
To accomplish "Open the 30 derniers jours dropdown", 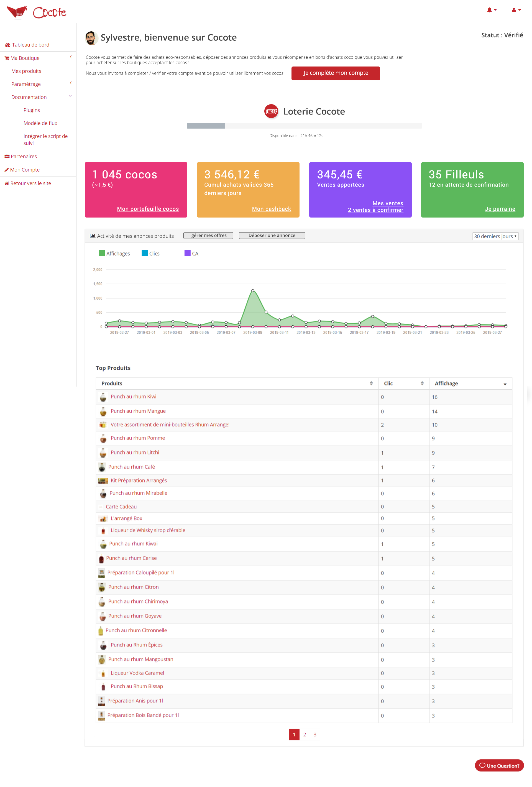I will click(495, 236).
